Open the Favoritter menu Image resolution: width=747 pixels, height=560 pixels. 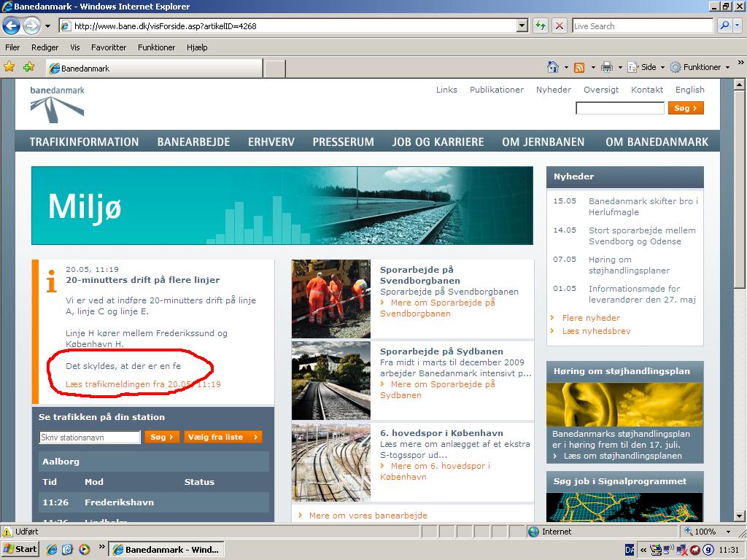pyautogui.click(x=109, y=47)
